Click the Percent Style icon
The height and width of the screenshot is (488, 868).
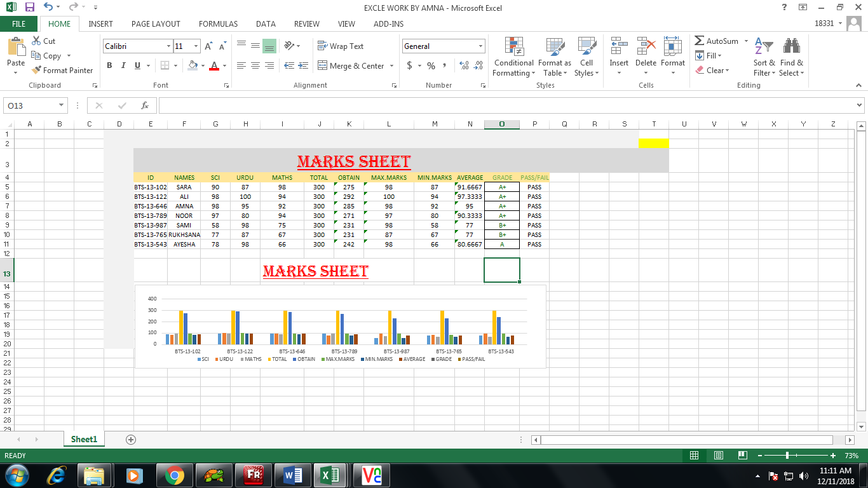[430, 65]
